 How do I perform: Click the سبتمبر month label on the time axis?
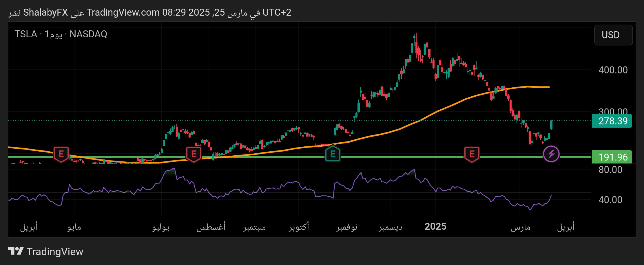tap(254, 227)
